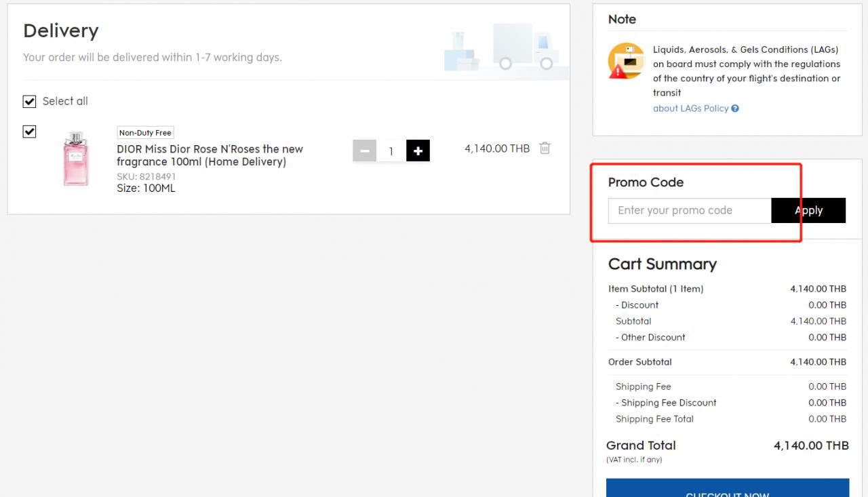Focus the promo code input field
868x497 pixels.
click(689, 210)
